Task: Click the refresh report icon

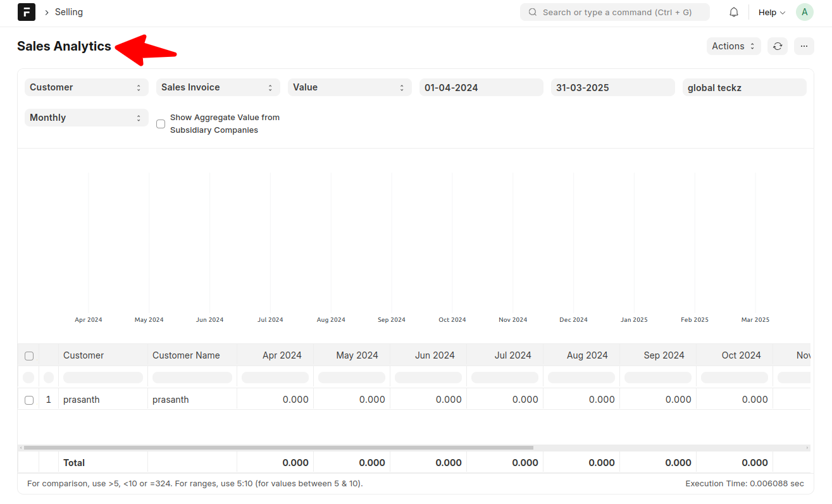Action: (x=778, y=46)
